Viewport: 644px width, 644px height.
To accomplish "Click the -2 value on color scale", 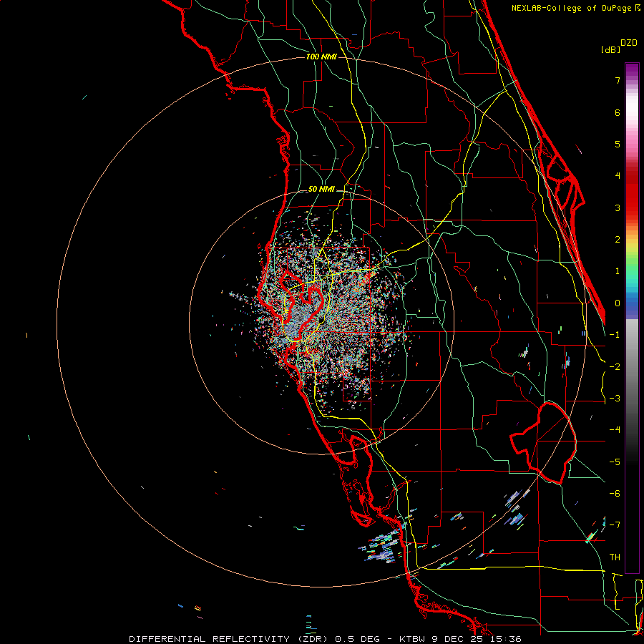I will (x=615, y=367).
